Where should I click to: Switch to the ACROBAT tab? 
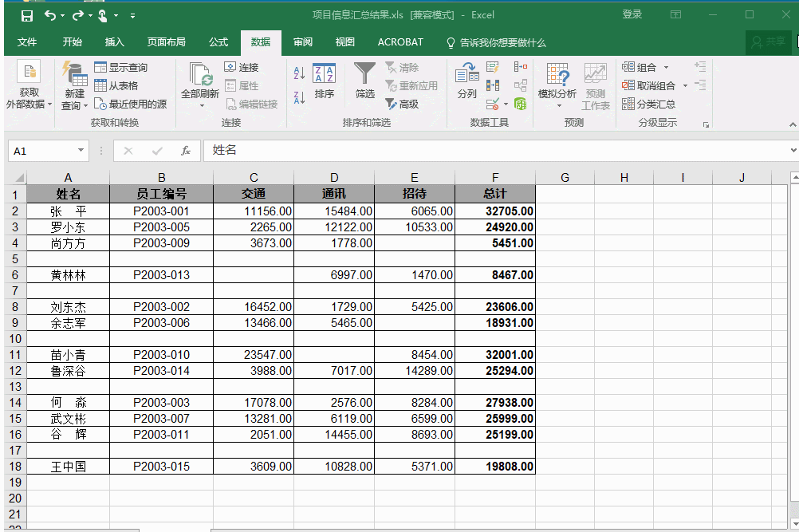click(x=400, y=42)
